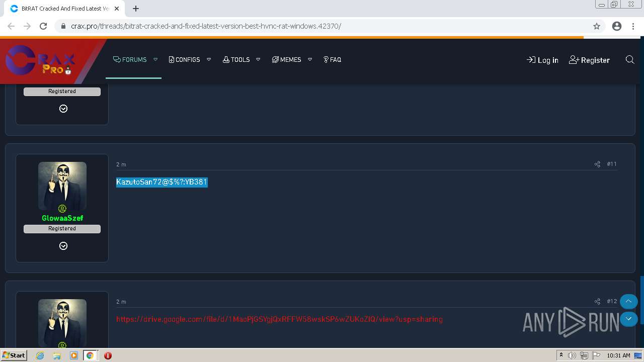Image resolution: width=644 pixels, height=362 pixels.
Task: Open the Chrome profile avatar icon
Action: tap(617, 26)
